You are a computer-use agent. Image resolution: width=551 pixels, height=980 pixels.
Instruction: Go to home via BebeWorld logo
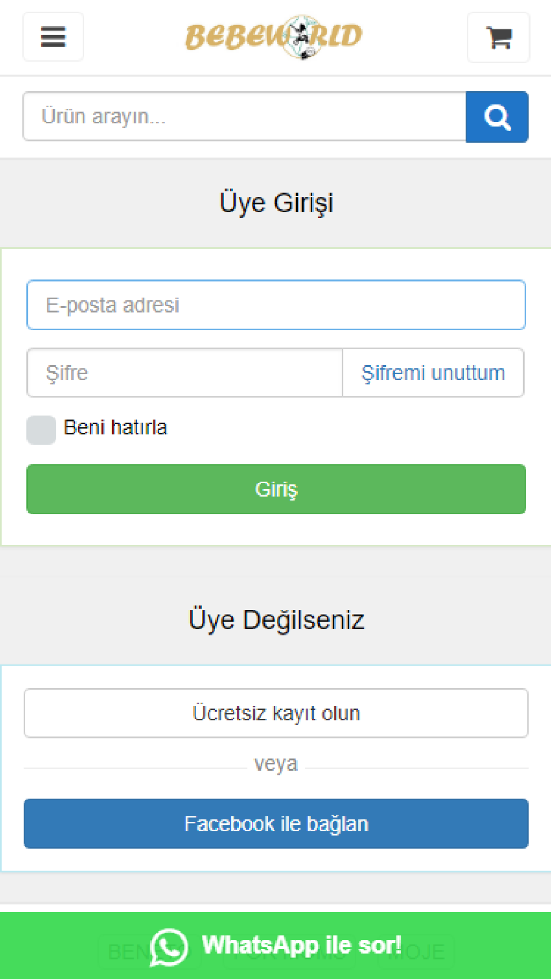tap(274, 36)
